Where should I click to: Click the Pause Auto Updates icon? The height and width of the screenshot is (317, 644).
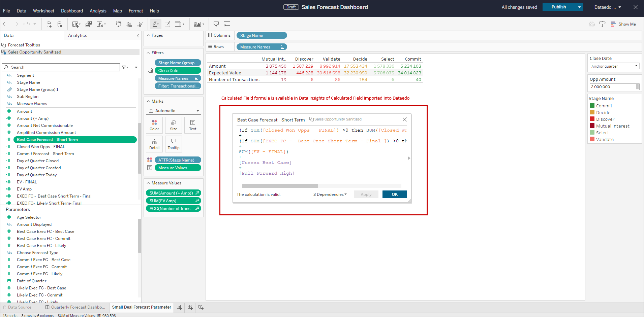tap(60, 24)
